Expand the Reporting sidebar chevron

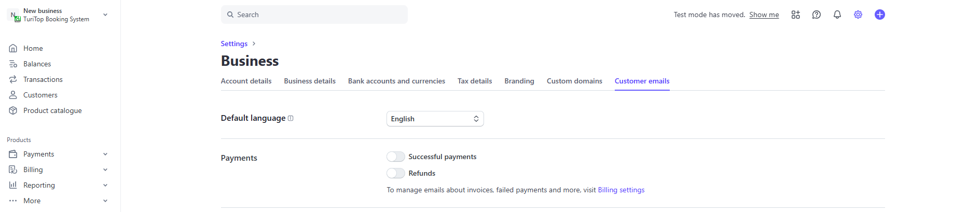pyautogui.click(x=105, y=185)
